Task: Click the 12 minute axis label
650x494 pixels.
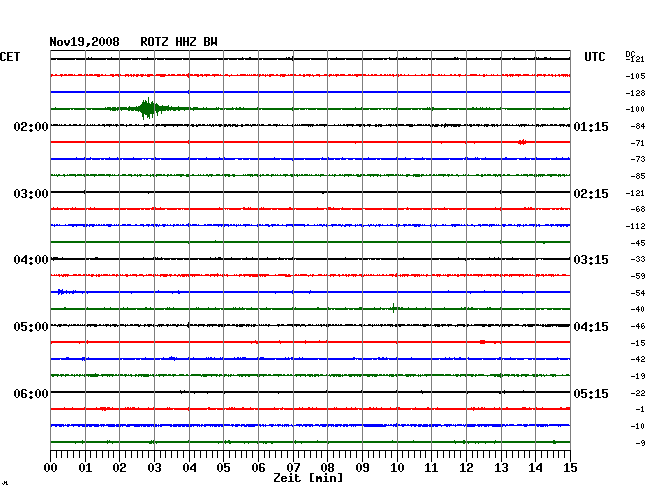Action: 466,468
